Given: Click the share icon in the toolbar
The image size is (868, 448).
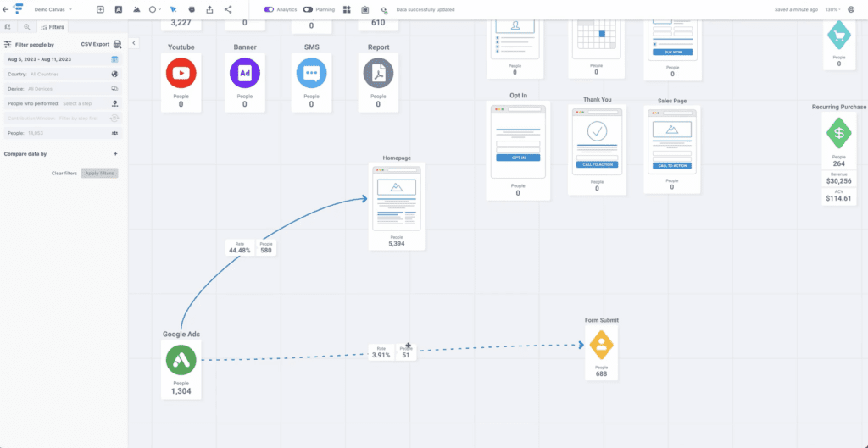Looking at the screenshot, I should (228, 9).
